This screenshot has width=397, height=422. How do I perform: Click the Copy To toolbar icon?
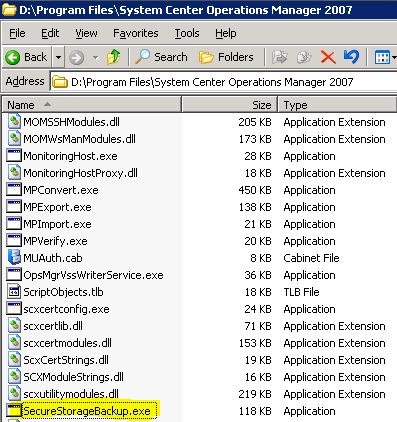[x=304, y=57]
